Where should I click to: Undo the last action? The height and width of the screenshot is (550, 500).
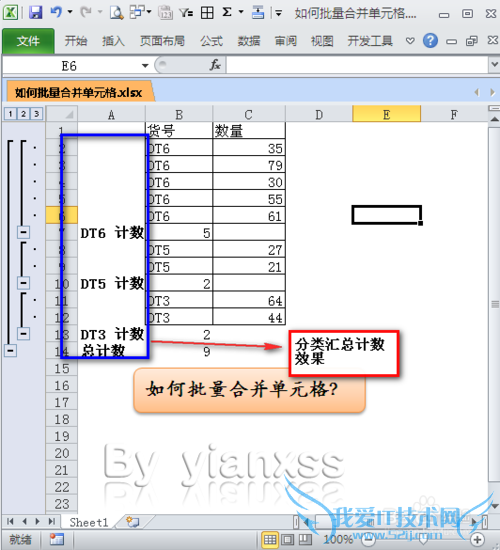(x=56, y=12)
